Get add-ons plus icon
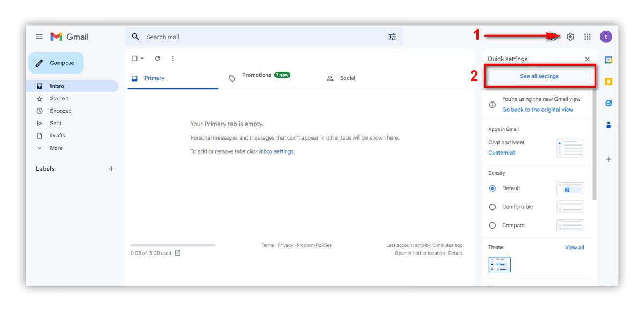644x312 pixels. (x=609, y=159)
